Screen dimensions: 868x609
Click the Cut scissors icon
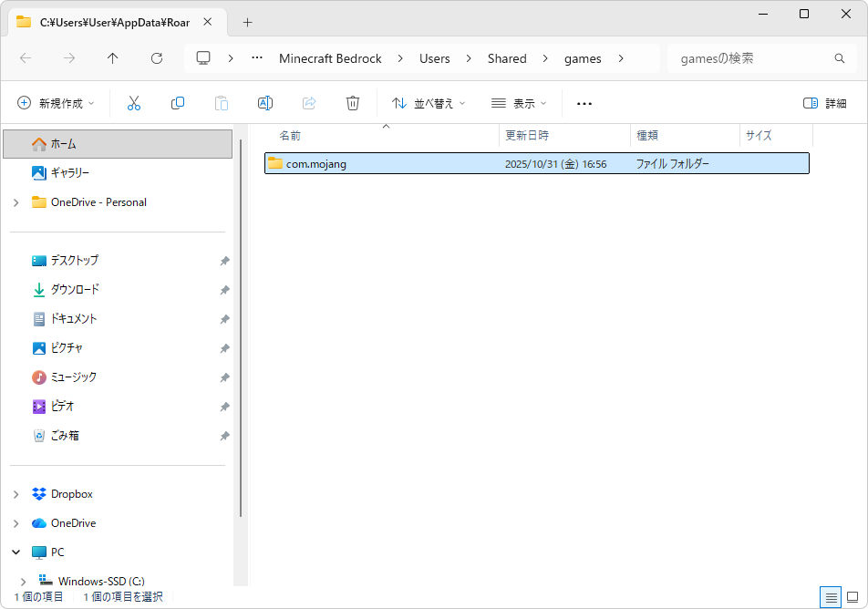[134, 104]
